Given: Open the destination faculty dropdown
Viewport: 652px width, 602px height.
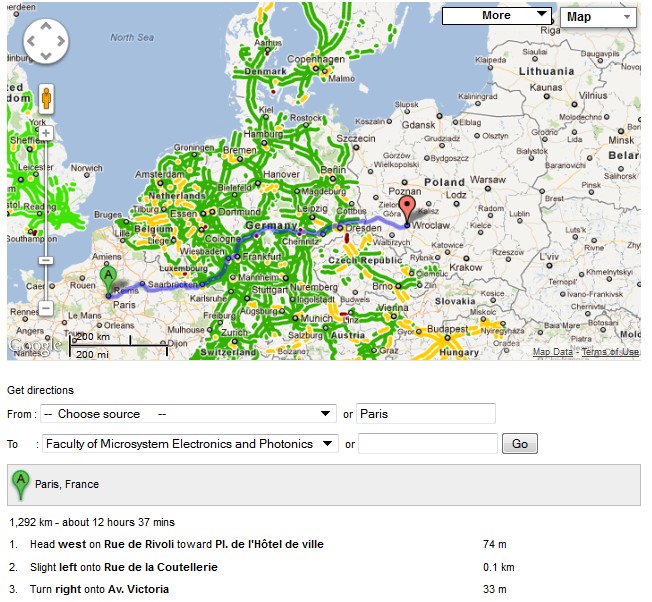Looking at the screenshot, I should point(190,444).
